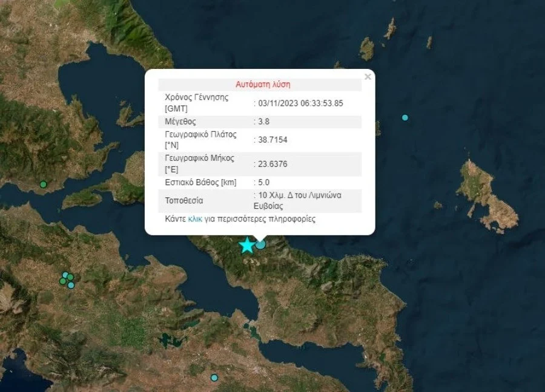Select the lone green earthquake marker on the left

pyautogui.click(x=43, y=184)
